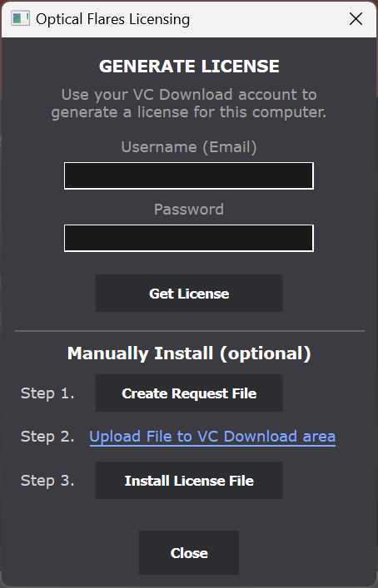Click the Install License File button
378x588 pixels.
click(189, 481)
